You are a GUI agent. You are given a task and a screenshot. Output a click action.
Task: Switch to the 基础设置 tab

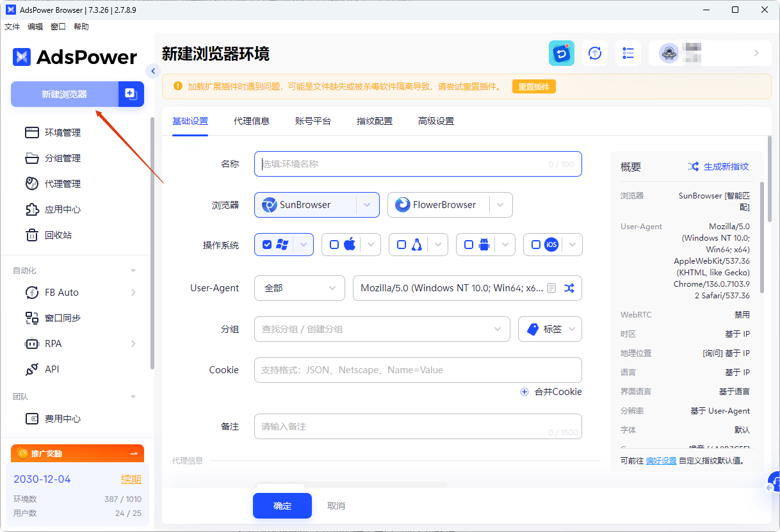pyautogui.click(x=190, y=121)
